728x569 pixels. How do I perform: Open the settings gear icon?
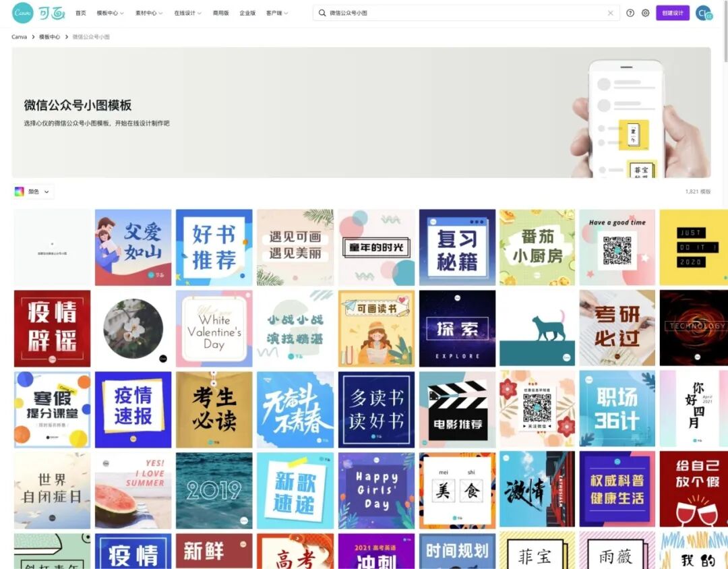click(x=645, y=13)
